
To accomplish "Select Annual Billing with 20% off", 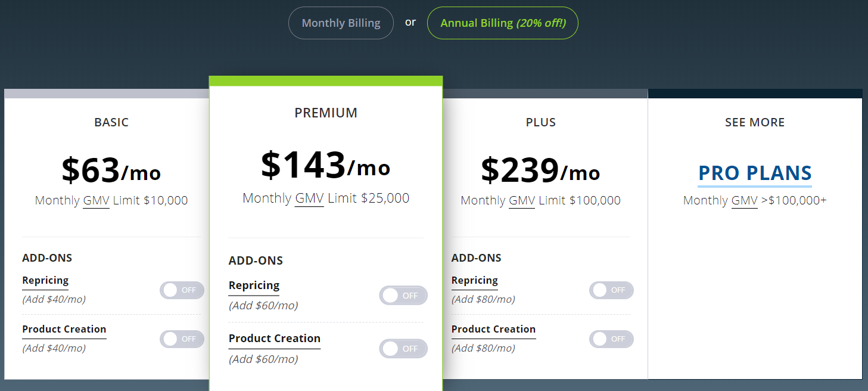I will tap(502, 23).
